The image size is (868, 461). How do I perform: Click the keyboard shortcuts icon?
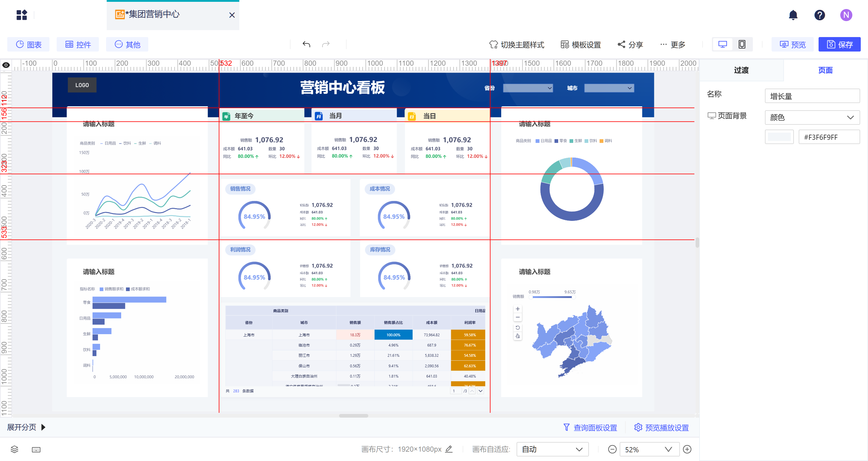pyautogui.click(x=36, y=450)
